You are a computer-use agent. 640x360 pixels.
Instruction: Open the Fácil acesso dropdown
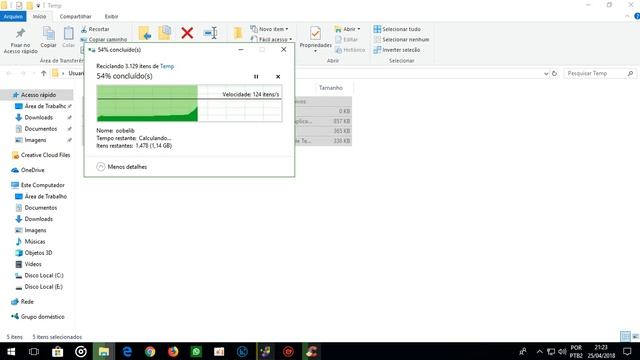[271, 39]
